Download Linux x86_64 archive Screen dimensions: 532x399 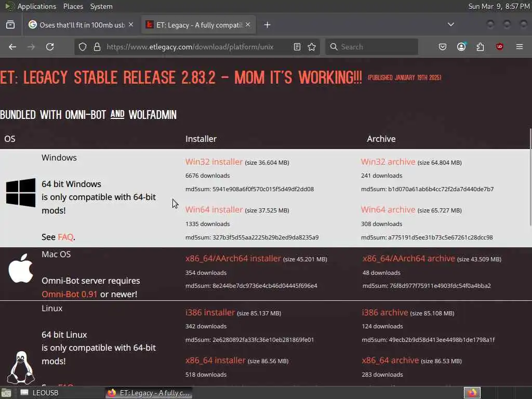390,361
